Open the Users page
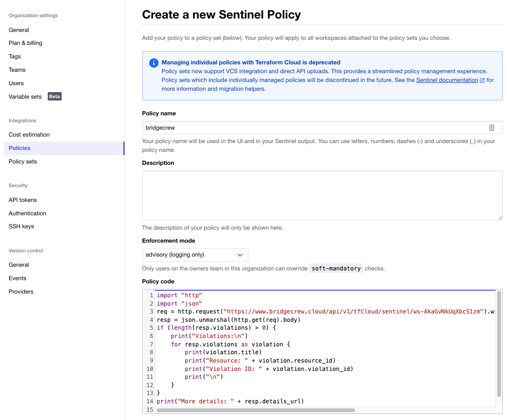Screen dimensions: 507x420 point(16,83)
